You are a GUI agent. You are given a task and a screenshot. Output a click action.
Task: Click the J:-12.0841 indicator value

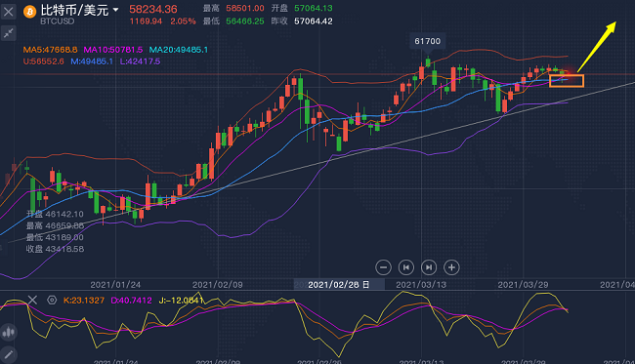181,301
